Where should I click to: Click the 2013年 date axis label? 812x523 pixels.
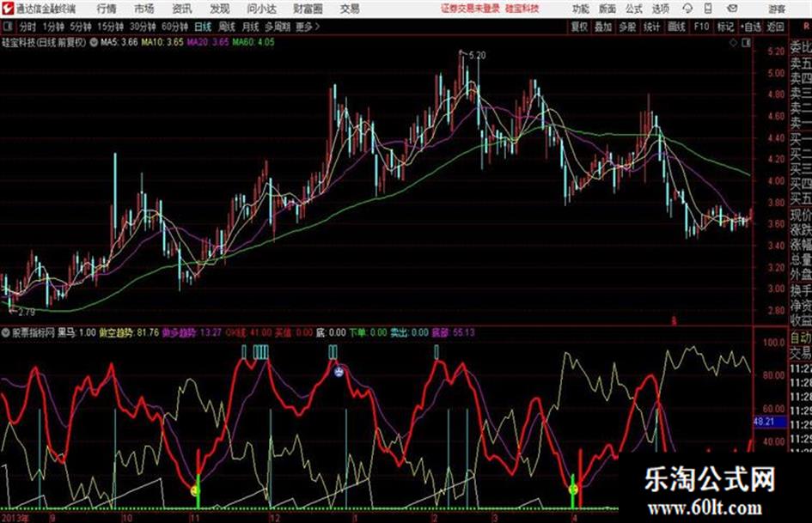point(15,518)
